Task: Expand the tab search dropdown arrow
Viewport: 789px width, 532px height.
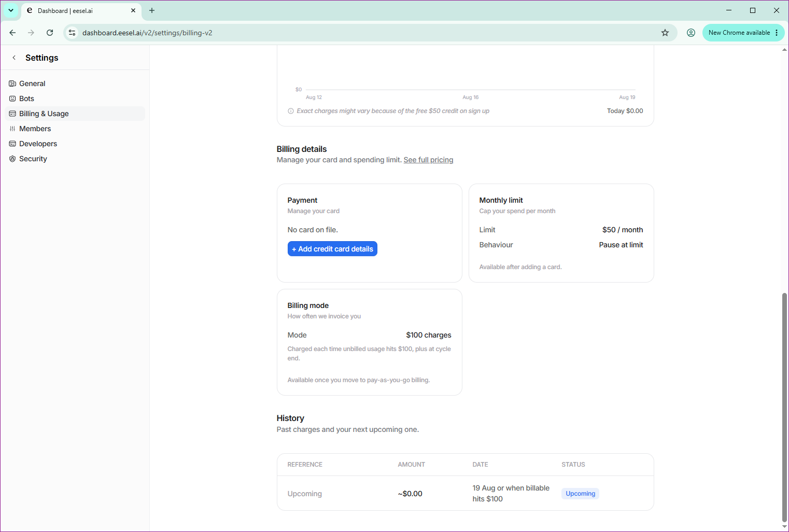Action: tap(11, 10)
